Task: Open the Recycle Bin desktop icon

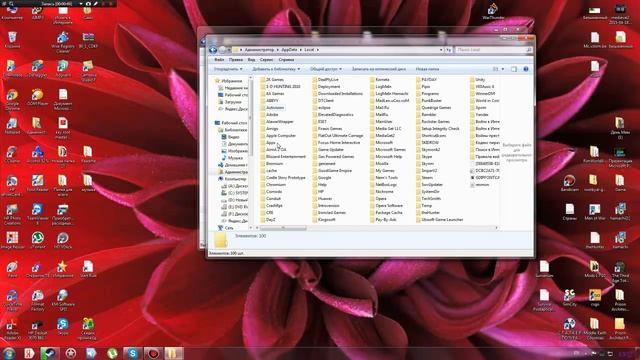Action: point(12,40)
